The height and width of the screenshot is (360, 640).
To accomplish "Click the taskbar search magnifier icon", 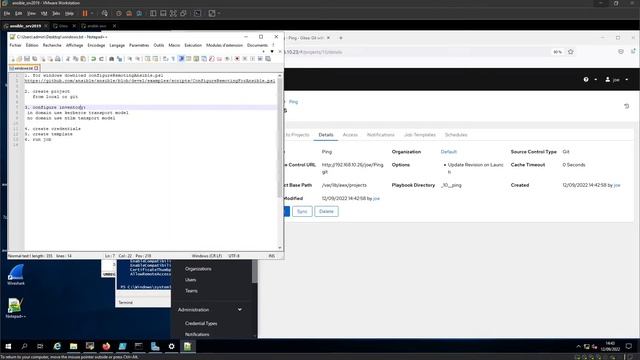I will (24, 346).
